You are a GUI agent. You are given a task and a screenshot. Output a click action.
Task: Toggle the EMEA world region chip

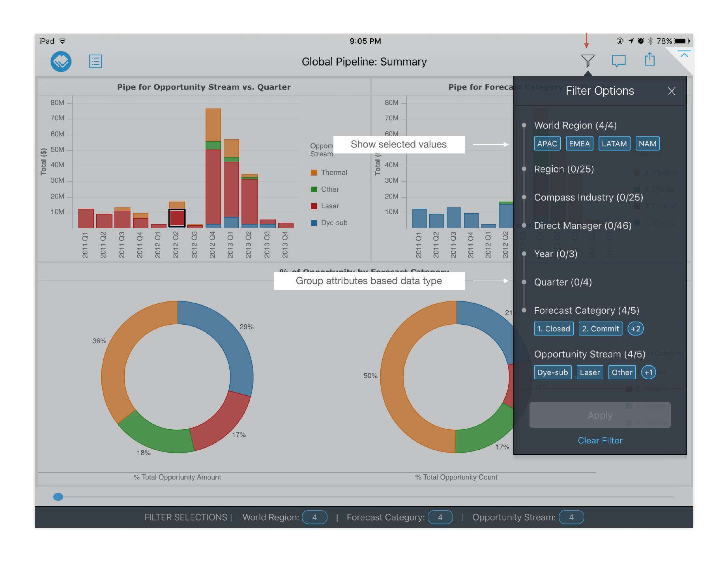click(x=579, y=144)
